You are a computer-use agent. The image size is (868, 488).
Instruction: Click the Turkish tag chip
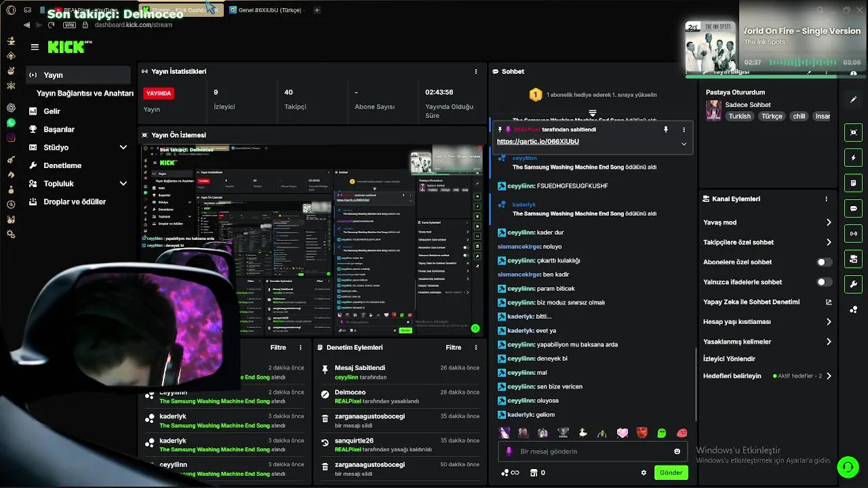[740, 116]
